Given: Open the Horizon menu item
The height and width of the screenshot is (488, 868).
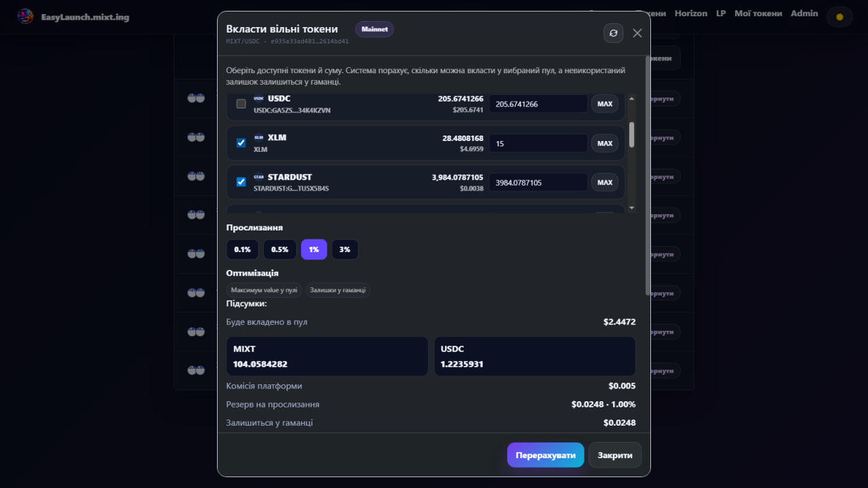Looking at the screenshot, I should 691,14.
